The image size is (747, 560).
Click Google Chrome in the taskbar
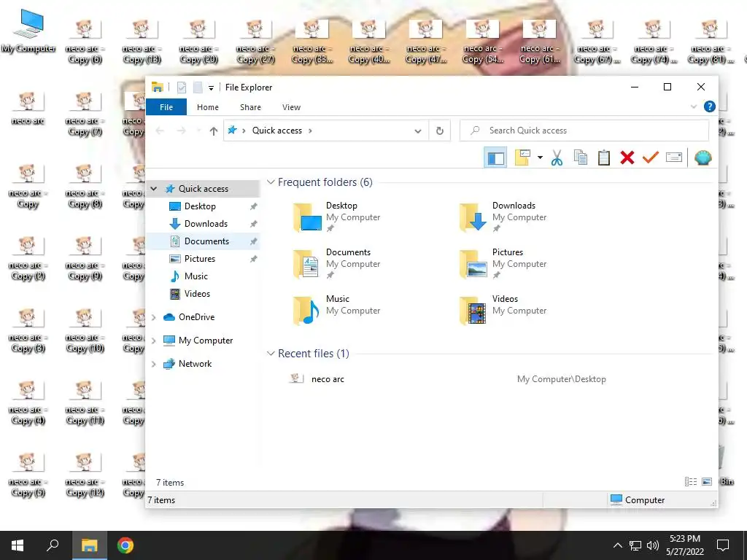point(125,545)
